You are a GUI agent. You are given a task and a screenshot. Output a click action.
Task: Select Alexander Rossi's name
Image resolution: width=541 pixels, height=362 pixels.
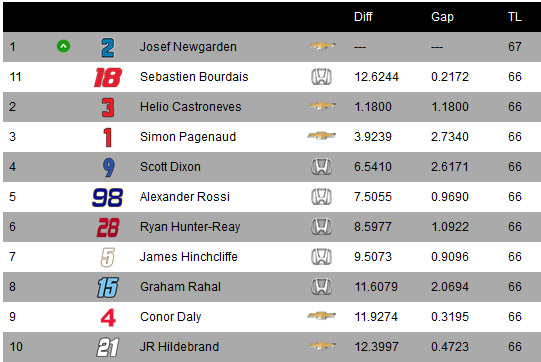coord(185,197)
